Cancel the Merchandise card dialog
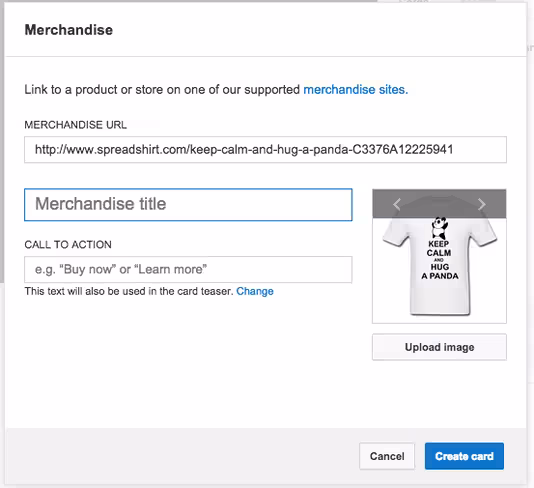Viewport: 534px width, 488px height. click(387, 456)
